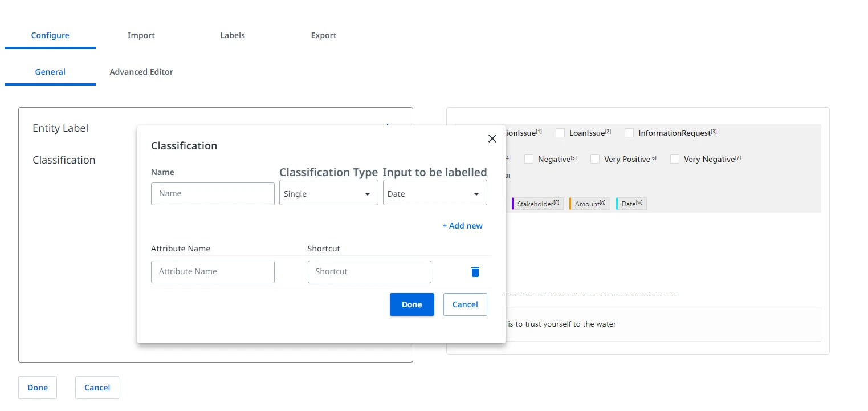Click the Classification row in left panel
Viewport: 868px width, 411px height.
(64, 160)
